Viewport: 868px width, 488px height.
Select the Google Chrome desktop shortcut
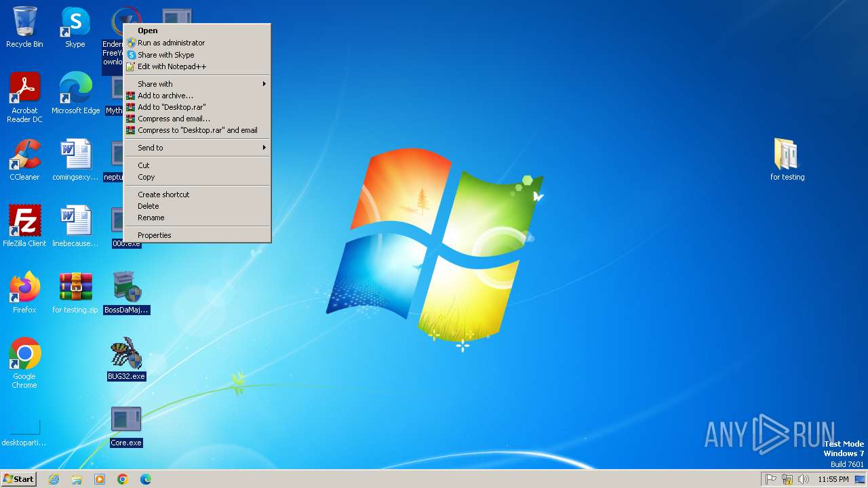click(24, 363)
